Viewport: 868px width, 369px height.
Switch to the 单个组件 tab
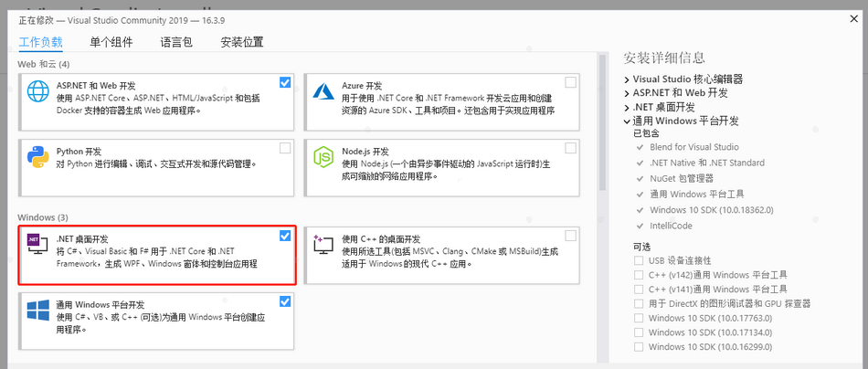(x=111, y=42)
